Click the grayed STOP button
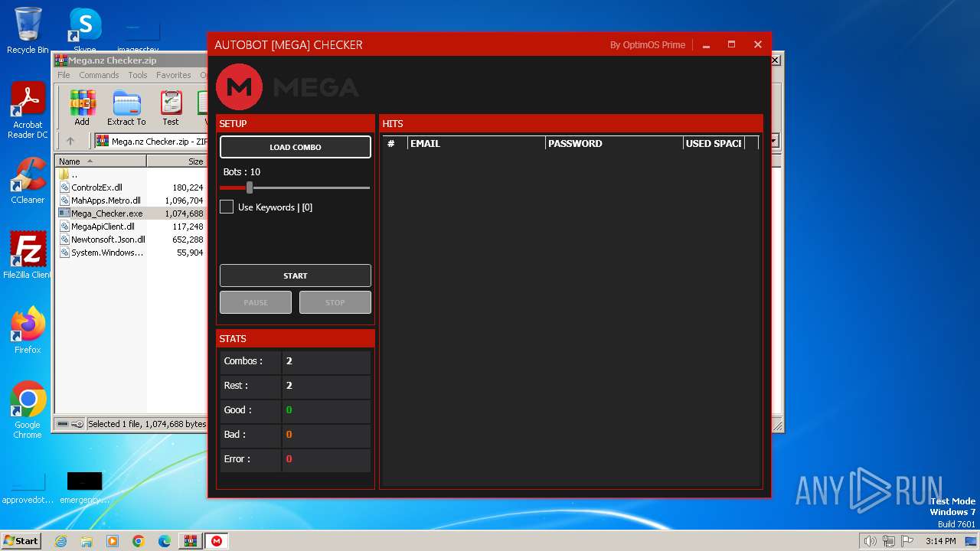This screenshot has width=980, height=551. [335, 302]
